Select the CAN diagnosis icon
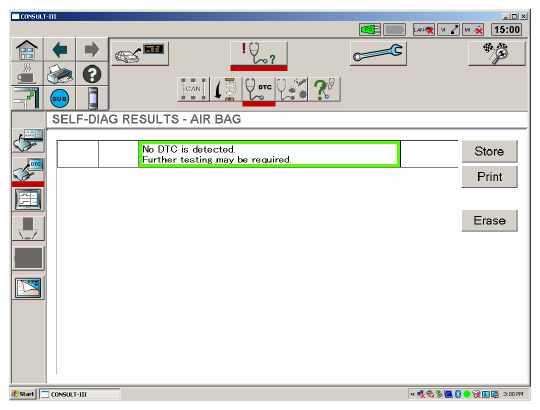Screen dimensions: 540x410 click(193, 89)
